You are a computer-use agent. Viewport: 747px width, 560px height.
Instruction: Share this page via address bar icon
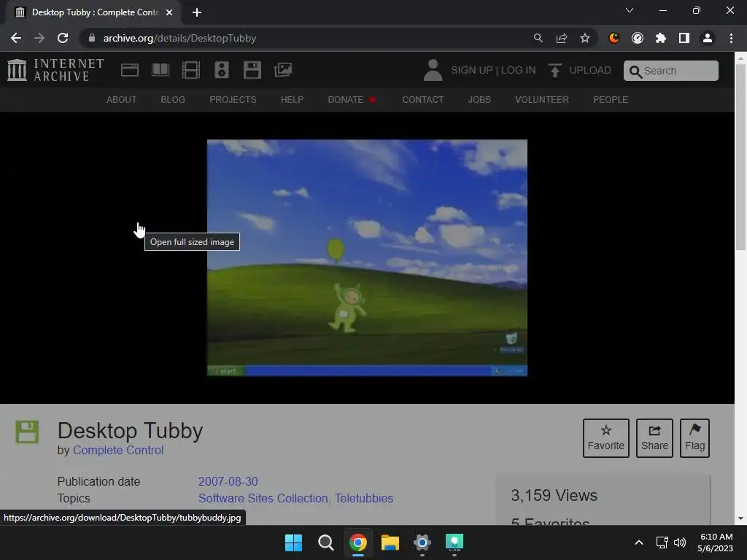click(562, 38)
